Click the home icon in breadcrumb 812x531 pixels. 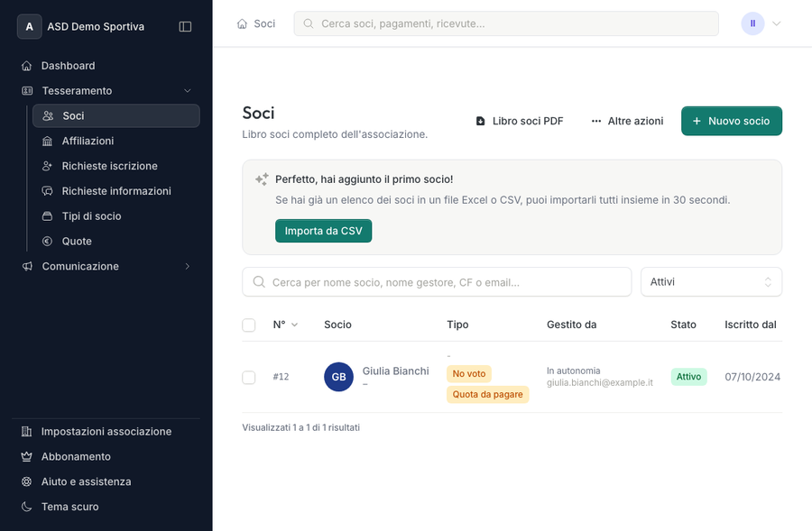[x=242, y=23]
